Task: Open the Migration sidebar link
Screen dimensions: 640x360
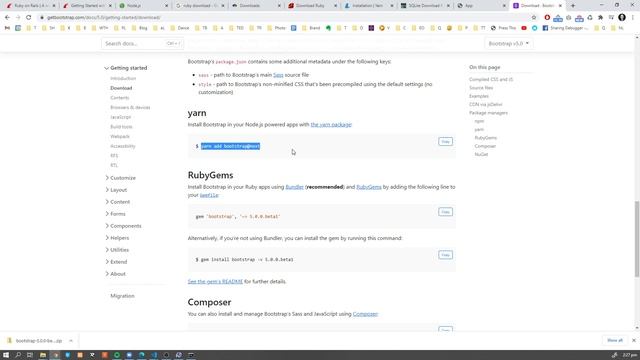Action: [122, 296]
